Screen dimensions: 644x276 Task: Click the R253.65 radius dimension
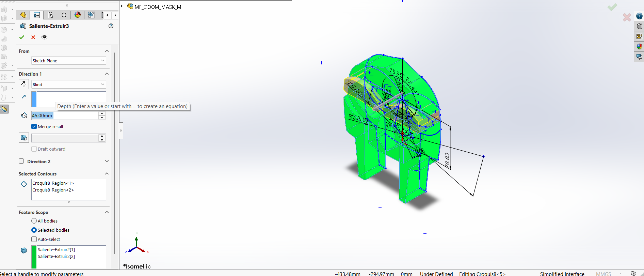tap(358, 118)
